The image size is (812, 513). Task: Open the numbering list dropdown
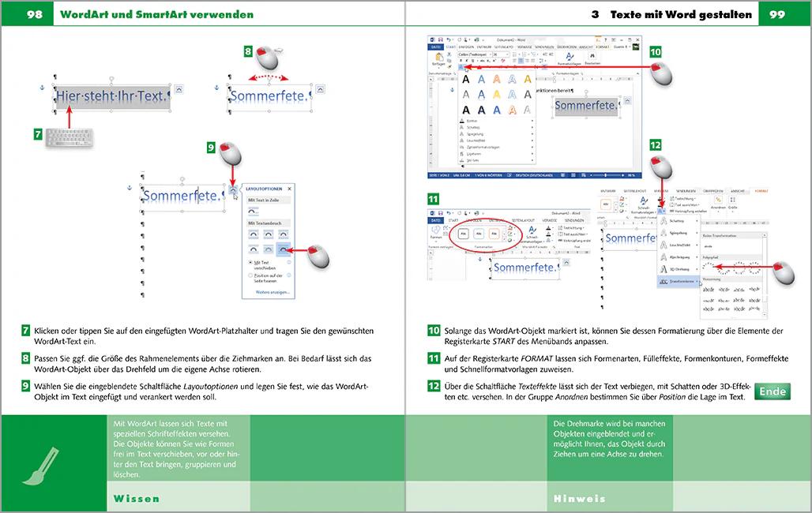click(x=528, y=54)
